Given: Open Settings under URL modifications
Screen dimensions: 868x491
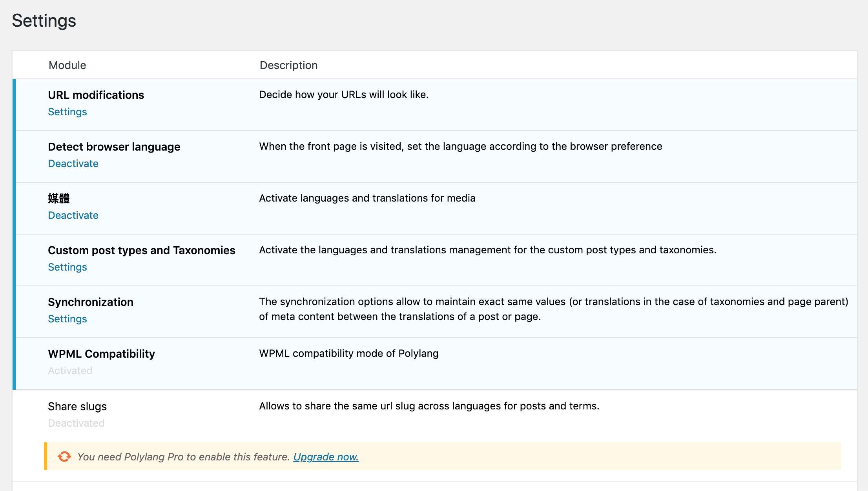Looking at the screenshot, I should (x=67, y=112).
